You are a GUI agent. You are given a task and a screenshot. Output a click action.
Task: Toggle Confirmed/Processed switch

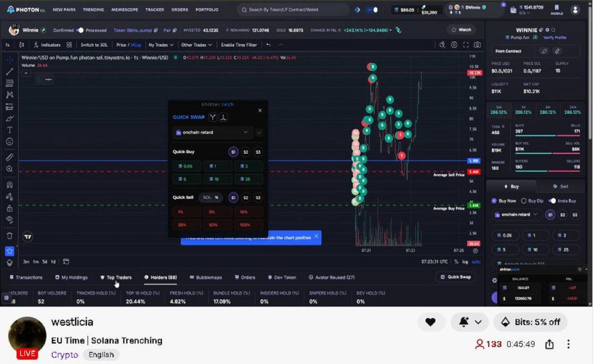tap(80, 30)
